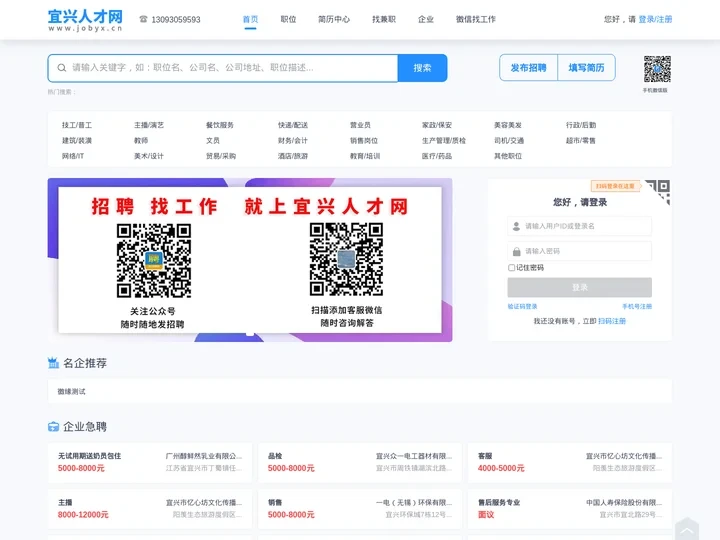Viewport: 720px width, 540px height.
Task: Open the mobile WeChat QR code at top right
Action: coord(657,69)
